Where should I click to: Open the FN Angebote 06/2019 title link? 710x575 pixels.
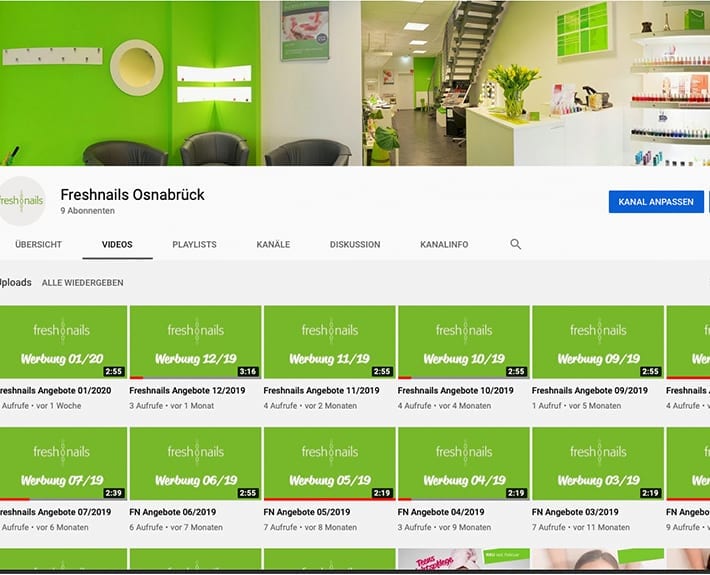tap(173, 512)
